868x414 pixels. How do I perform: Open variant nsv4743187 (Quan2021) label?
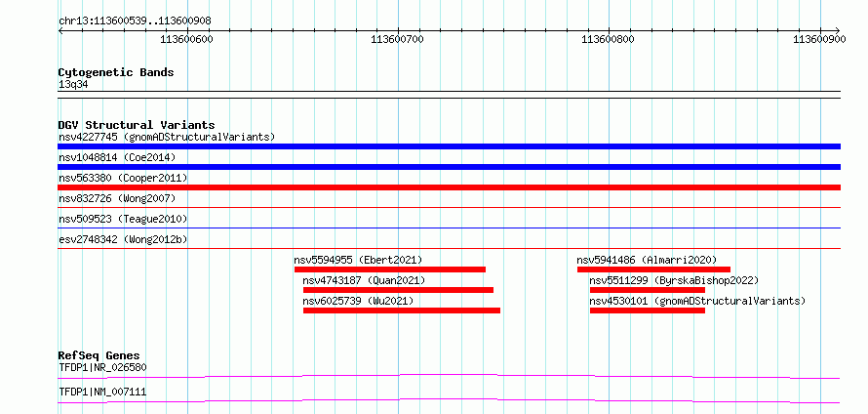[x=364, y=280]
